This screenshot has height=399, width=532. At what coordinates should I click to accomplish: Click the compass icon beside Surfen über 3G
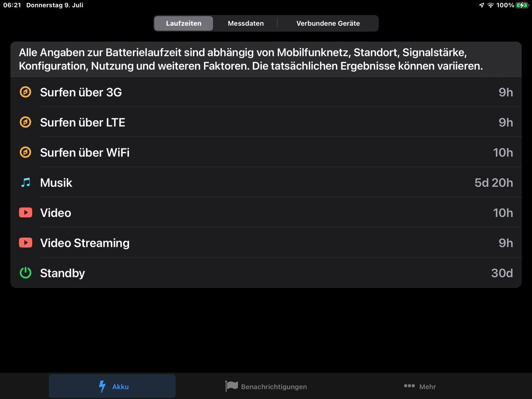[x=25, y=92]
